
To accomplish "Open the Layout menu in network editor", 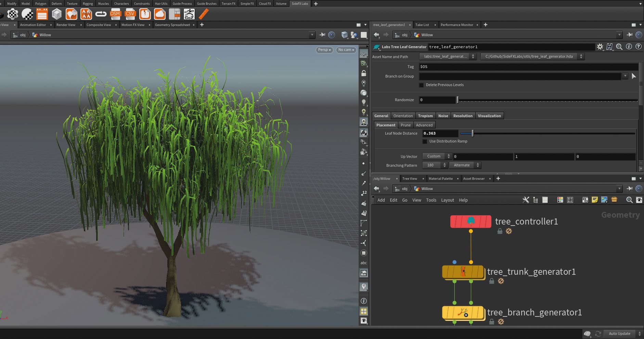I will 447,200.
